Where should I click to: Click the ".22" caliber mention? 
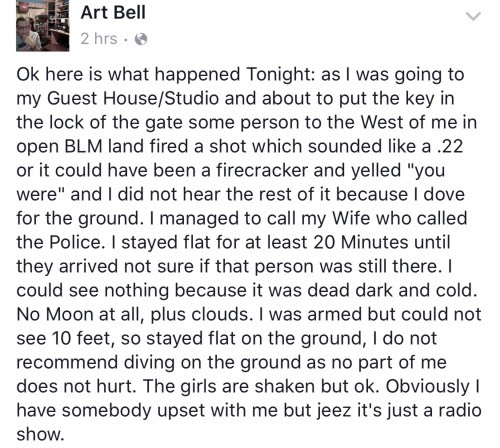tap(450, 147)
